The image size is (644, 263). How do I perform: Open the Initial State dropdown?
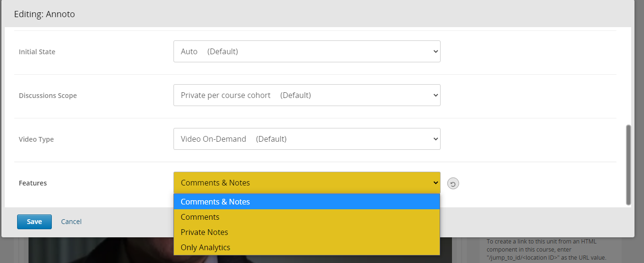tap(307, 51)
